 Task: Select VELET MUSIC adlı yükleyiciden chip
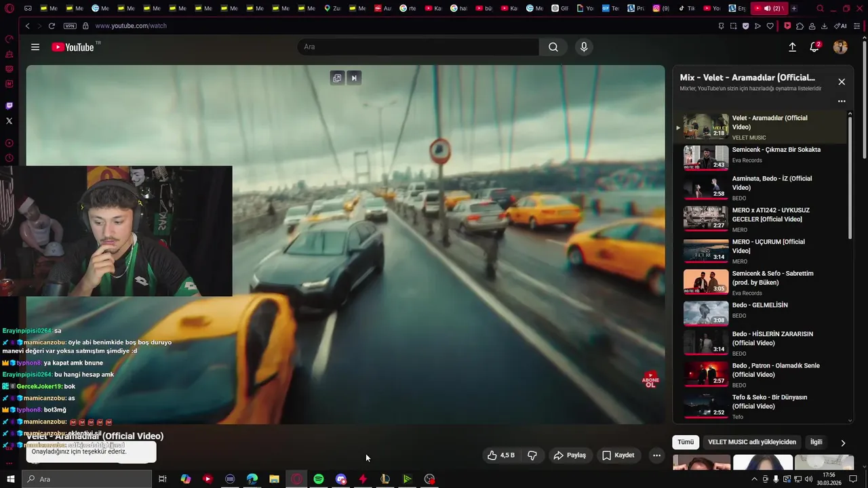click(x=752, y=442)
